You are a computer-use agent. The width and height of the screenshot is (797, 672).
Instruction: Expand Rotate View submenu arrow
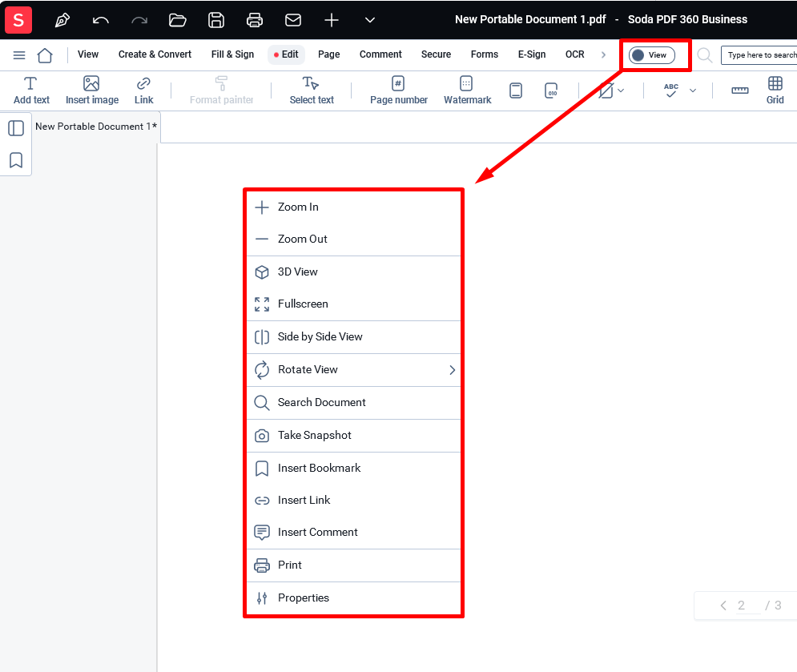(x=452, y=370)
